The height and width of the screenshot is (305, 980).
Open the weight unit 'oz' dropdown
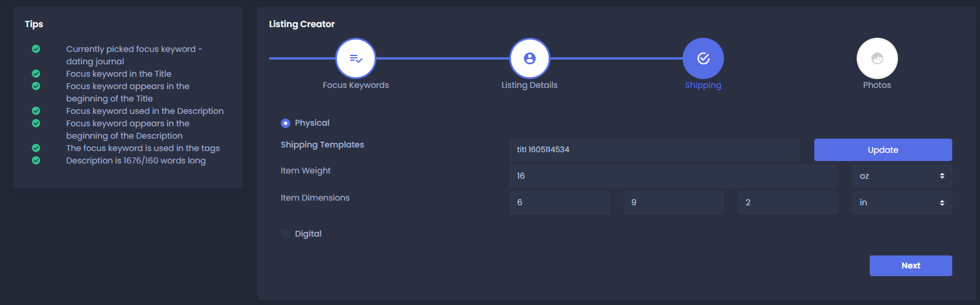tap(902, 176)
